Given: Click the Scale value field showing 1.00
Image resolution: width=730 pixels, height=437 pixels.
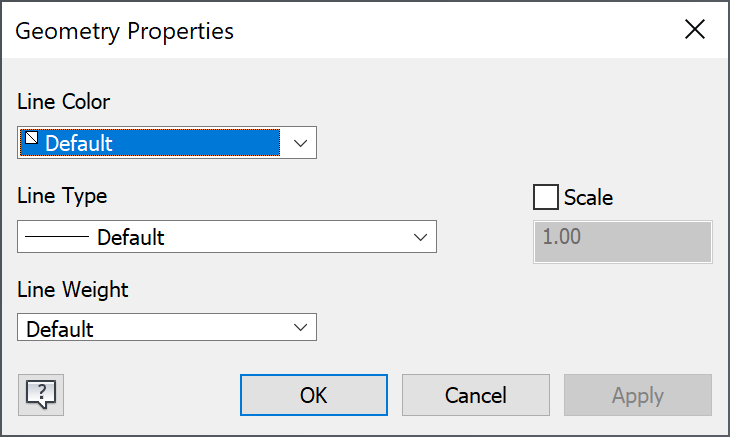Looking at the screenshot, I should tap(623, 242).
